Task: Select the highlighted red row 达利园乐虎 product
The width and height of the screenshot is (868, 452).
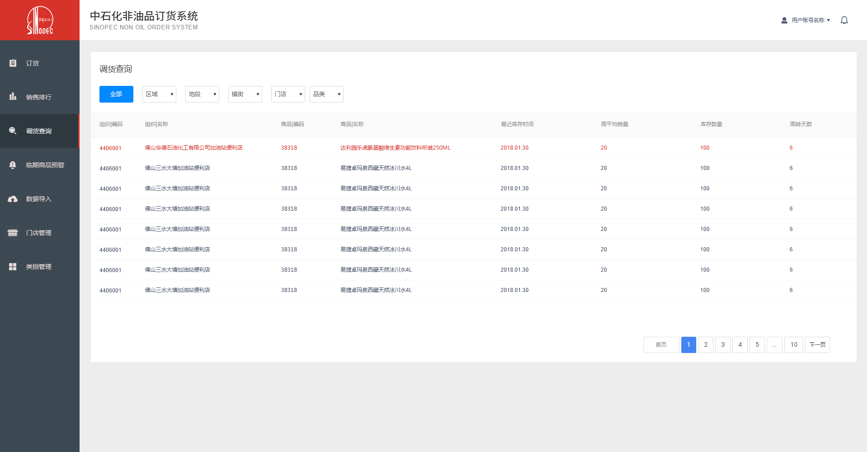Action: [x=395, y=148]
